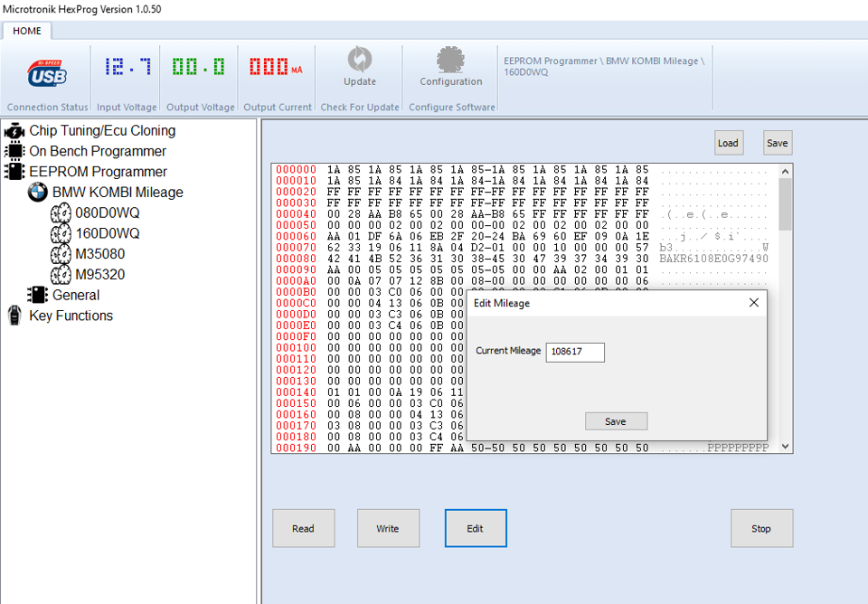Viewport: 868px width, 604px height.
Task: Click the Read button
Action: (x=304, y=528)
